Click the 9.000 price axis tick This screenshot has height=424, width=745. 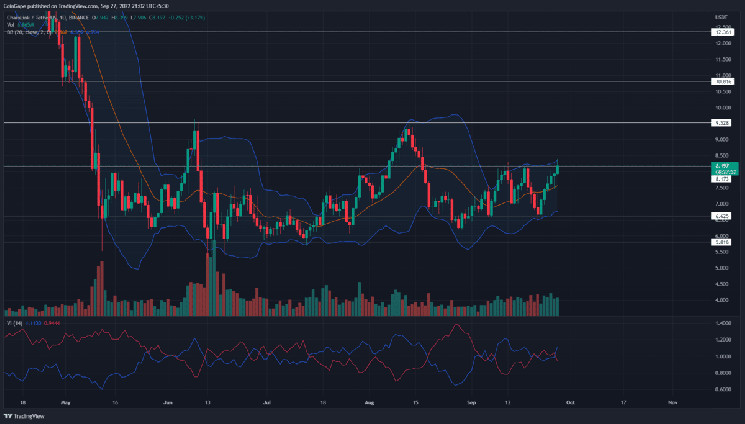(x=723, y=139)
